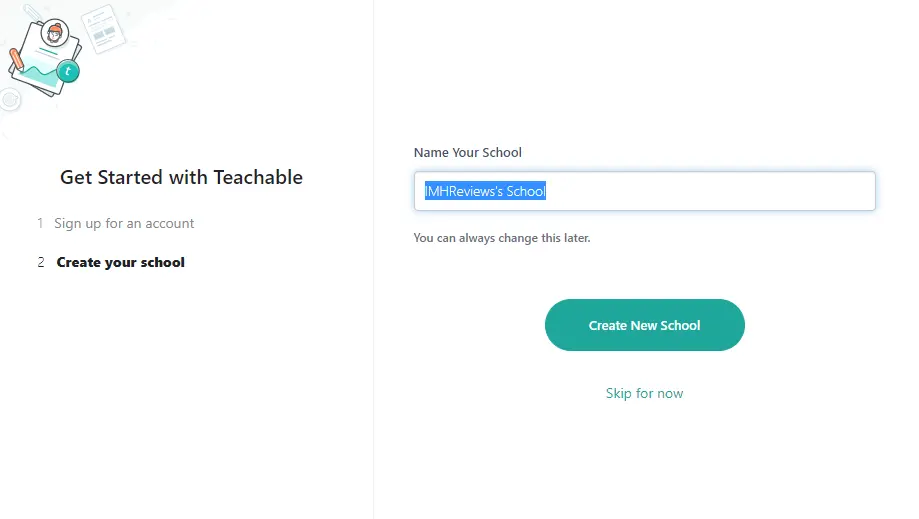Select the 'Create your school' step

click(120, 262)
